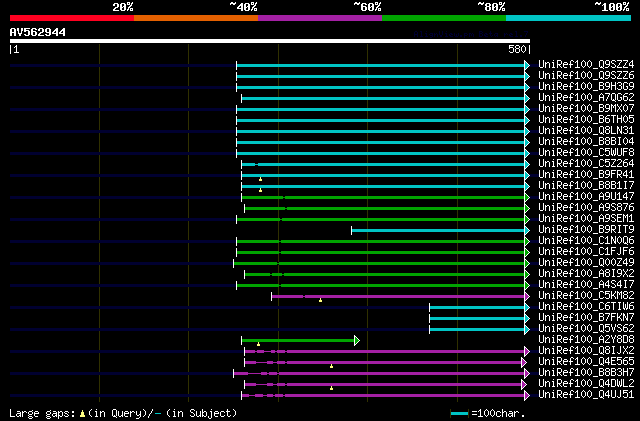This screenshot has height=421, width=640.
Task: Click the cyan alignment bar of Q9SZZ4
Action: click(380, 65)
